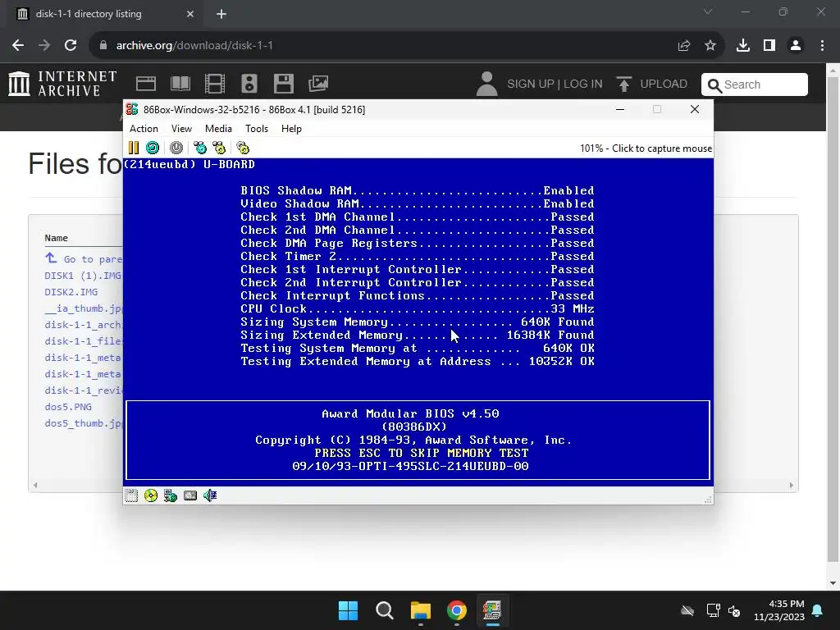Click the floppy drive status bar icon
The image size is (840, 630).
[x=131, y=495]
